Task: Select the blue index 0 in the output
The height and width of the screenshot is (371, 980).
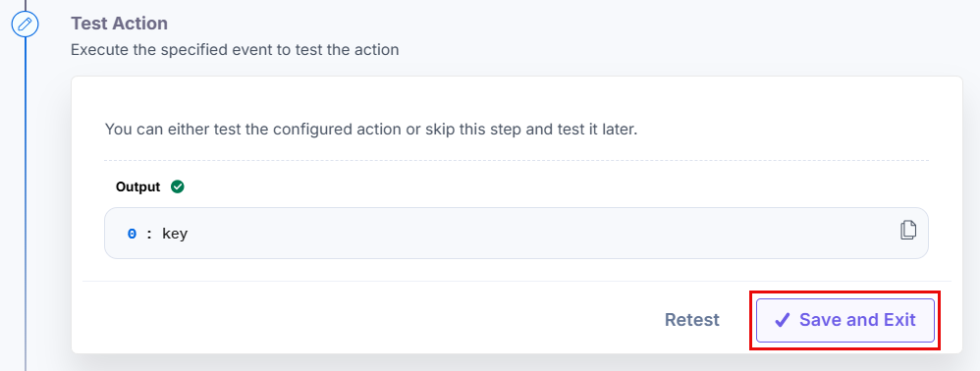Action: pos(132,235)
